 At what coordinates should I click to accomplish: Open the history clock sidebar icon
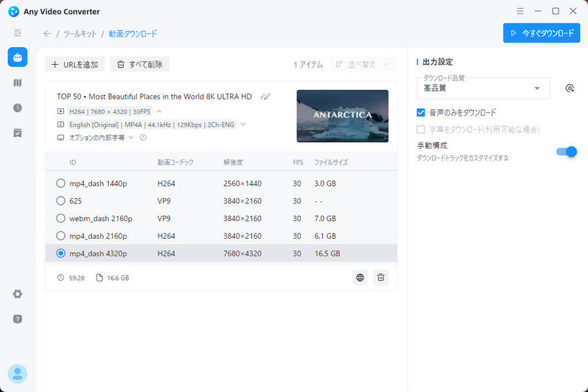17,108
